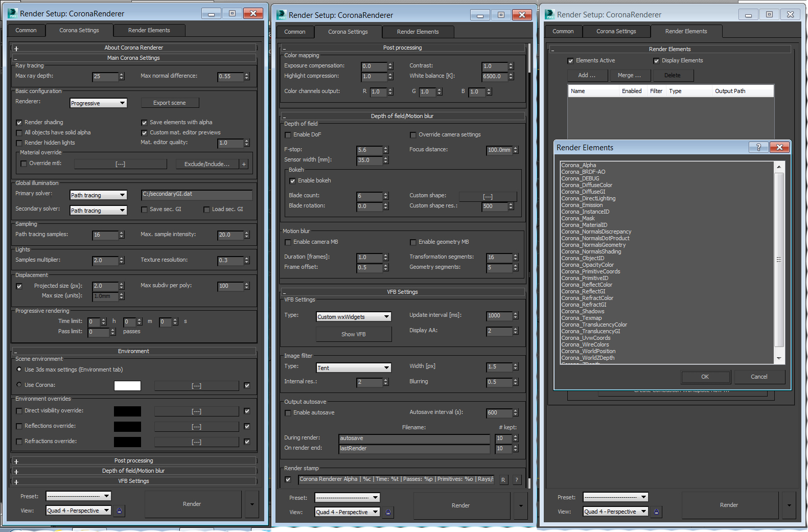This screenshot has width=808, height=532.
Task: Enable autosave under Output autosave
Action: point(288,413)
